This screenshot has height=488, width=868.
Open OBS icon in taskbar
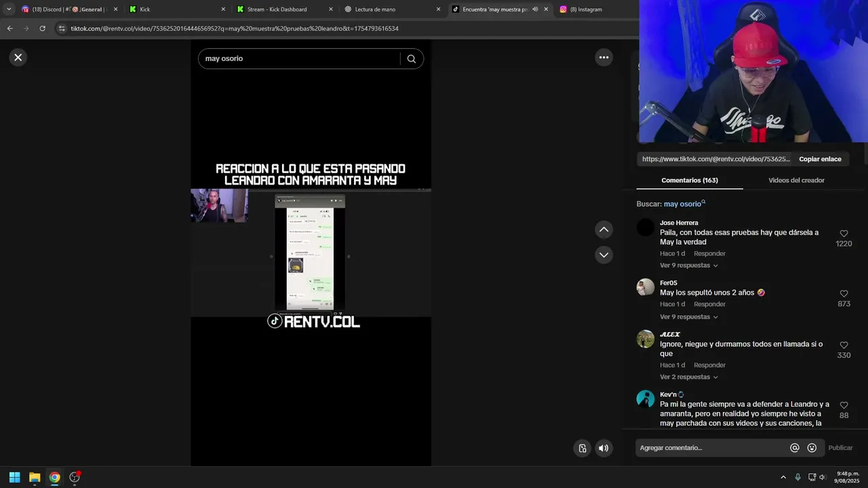(75, 477)
